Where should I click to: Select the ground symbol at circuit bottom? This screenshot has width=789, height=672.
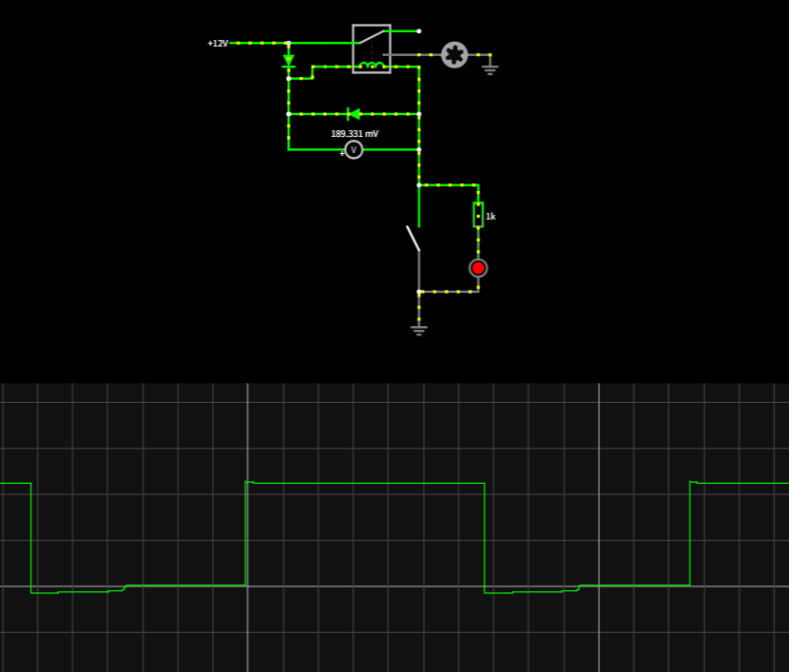418,329
